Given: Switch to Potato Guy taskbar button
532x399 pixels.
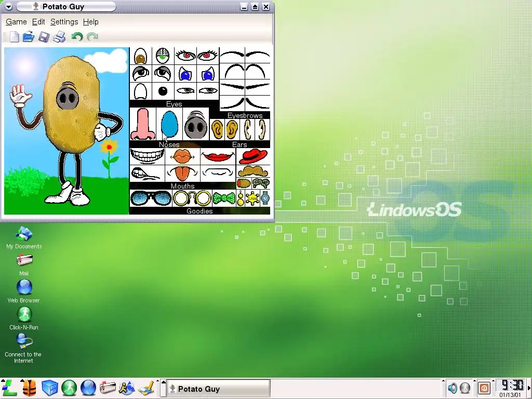Looking at the screenshot, I should point(219,389).
